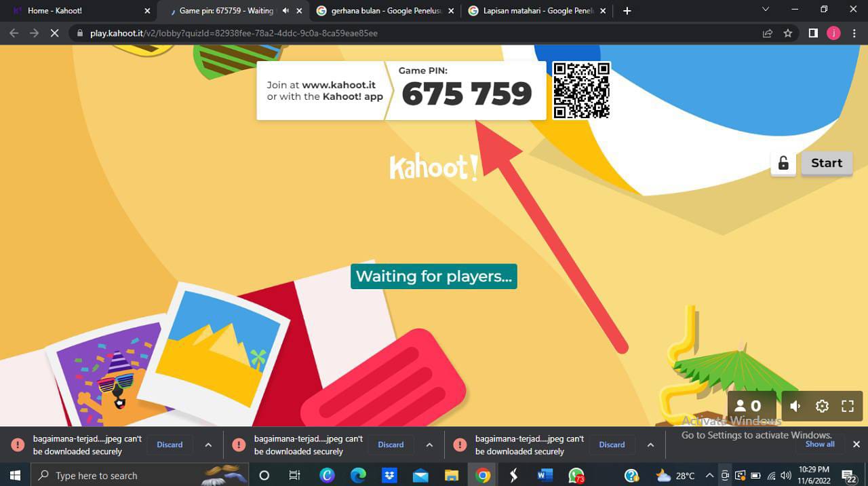This screenshot has height=486, width=868.
Task: Open volume control in system tray
Action: coord(787,475)
